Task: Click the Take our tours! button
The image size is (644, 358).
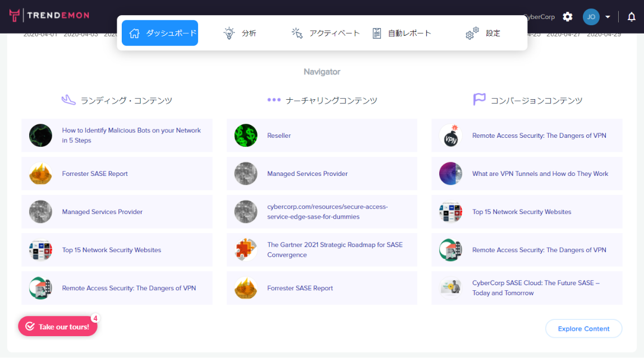Action: click(57, 327)
